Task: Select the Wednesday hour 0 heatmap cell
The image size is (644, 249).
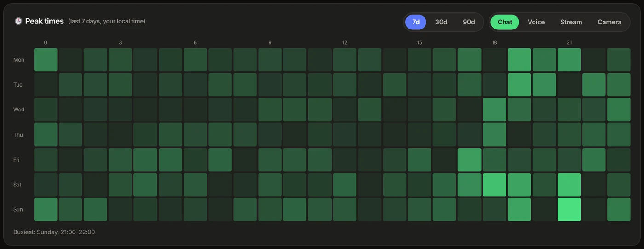Action: click(46, 110)
